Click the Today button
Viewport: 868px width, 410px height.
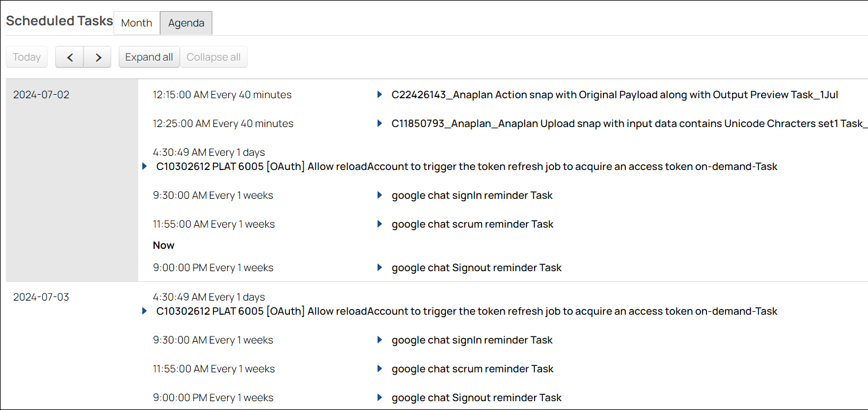(26, 56)
